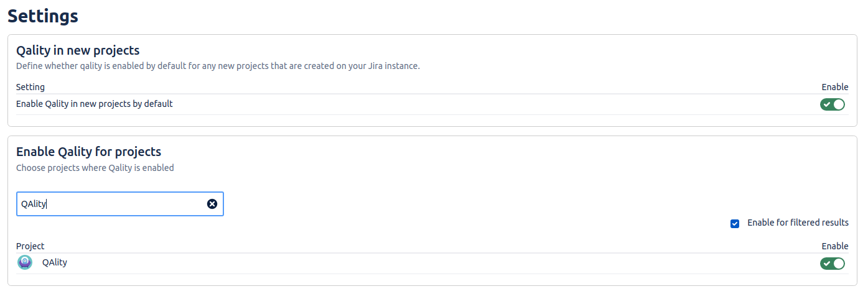Screen dimensions: 868x299
Task: Focus the project filter input containing QAlity
Action: pyautogui.click(x=119, y=204)
